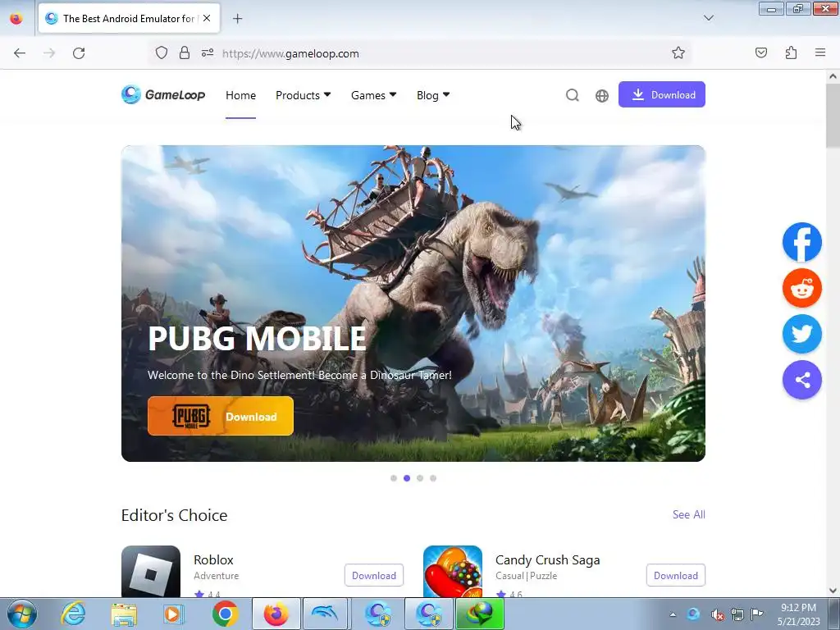Open Windows Start button

tap(22, 614)
